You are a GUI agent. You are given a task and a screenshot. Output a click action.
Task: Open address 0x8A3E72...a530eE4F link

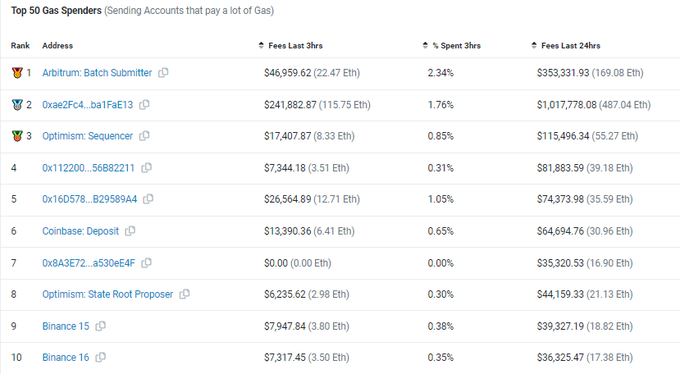click(x=88, y=263)
